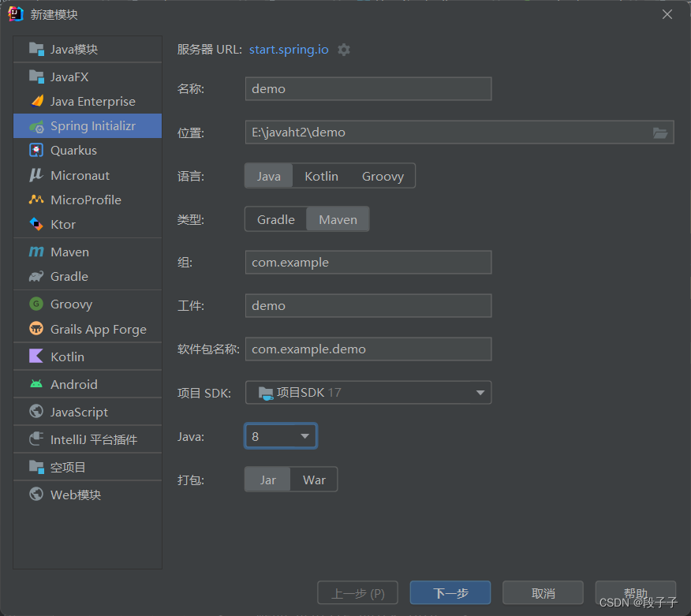Select the Grails App Forge label
The height and width of the screenshot is (616, 691).
(99, 329)
